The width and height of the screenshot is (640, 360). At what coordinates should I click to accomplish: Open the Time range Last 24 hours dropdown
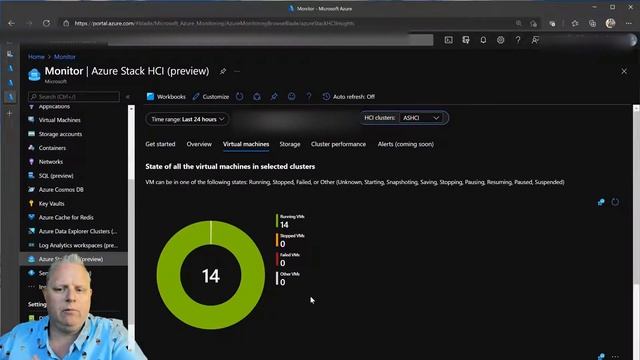tap(187, 119)
